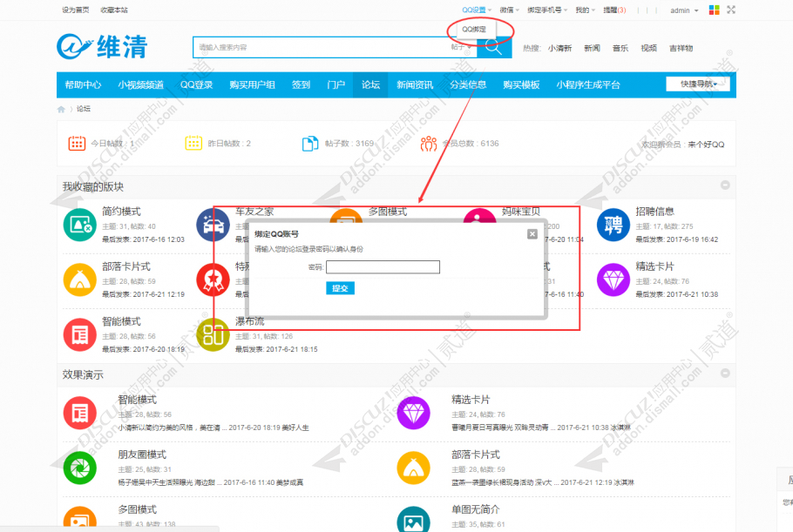Open the 部落卡片式 yellow tent icon in favorites
793x532 pixels.
pos(80,279)
